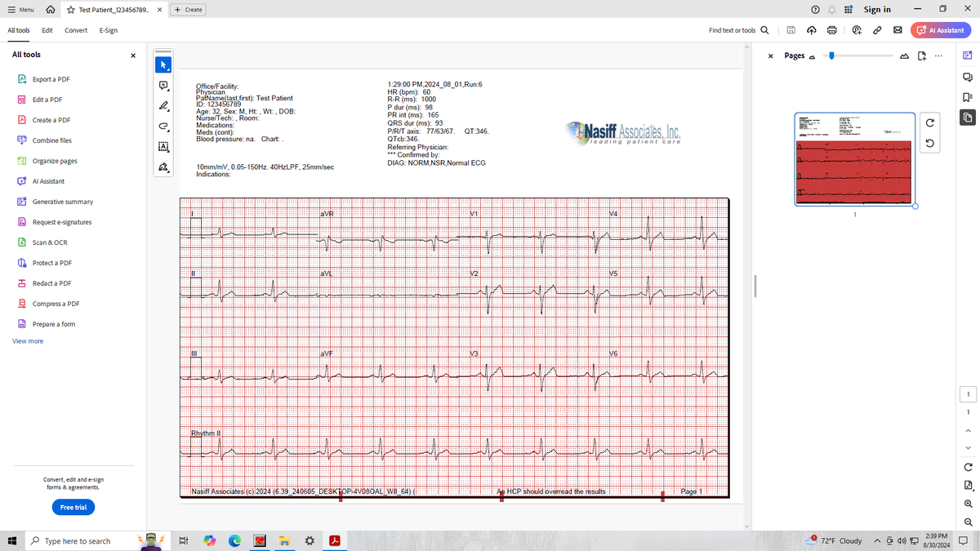Open generative AI panel in right rail
Screen dimensions: 980x551
point(968,54)
